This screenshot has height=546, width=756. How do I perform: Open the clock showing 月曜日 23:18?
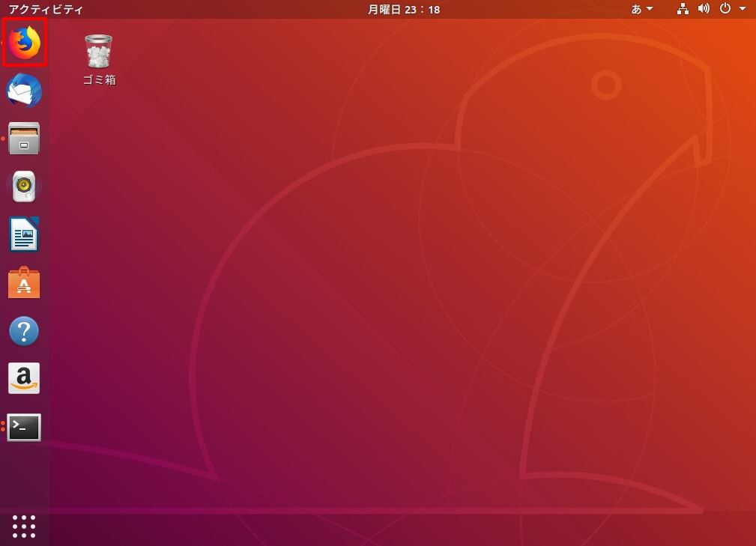pyautogui.click(x=404, y=9)
